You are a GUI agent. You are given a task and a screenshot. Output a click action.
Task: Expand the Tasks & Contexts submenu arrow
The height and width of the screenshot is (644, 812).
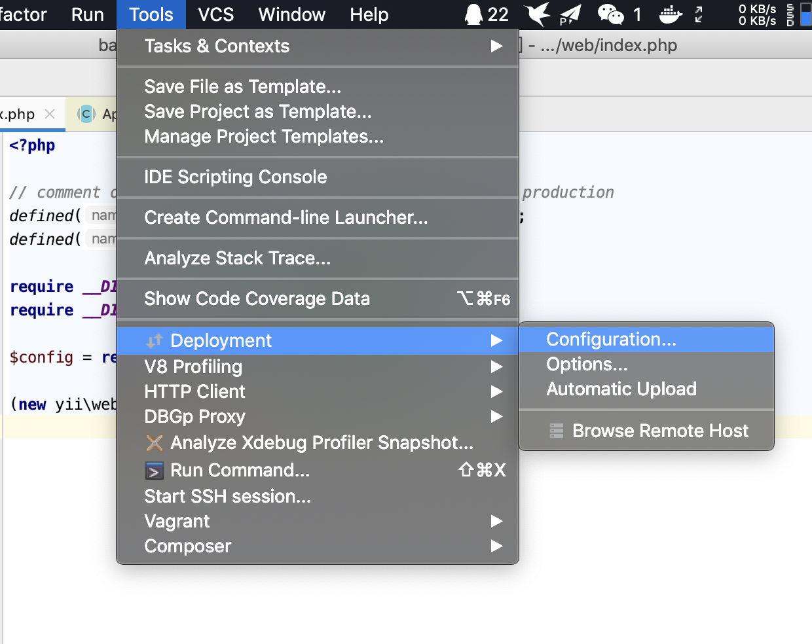497,46
